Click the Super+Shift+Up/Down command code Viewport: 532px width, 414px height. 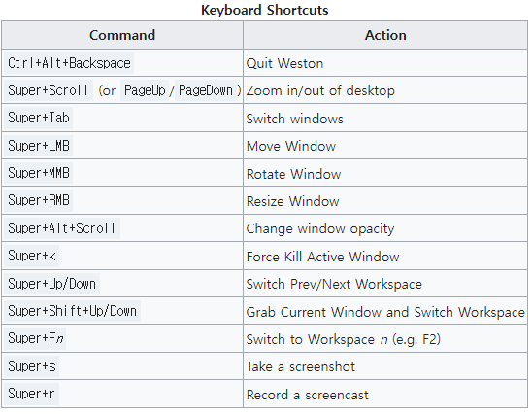coord(72,311)
